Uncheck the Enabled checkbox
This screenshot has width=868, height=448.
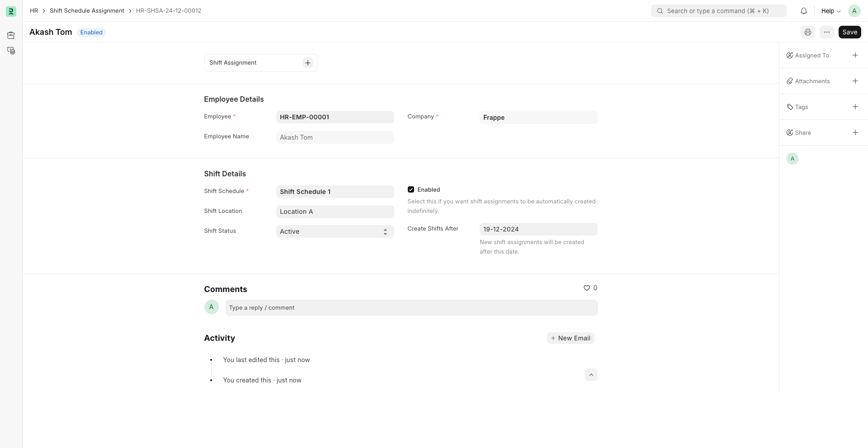411,190
